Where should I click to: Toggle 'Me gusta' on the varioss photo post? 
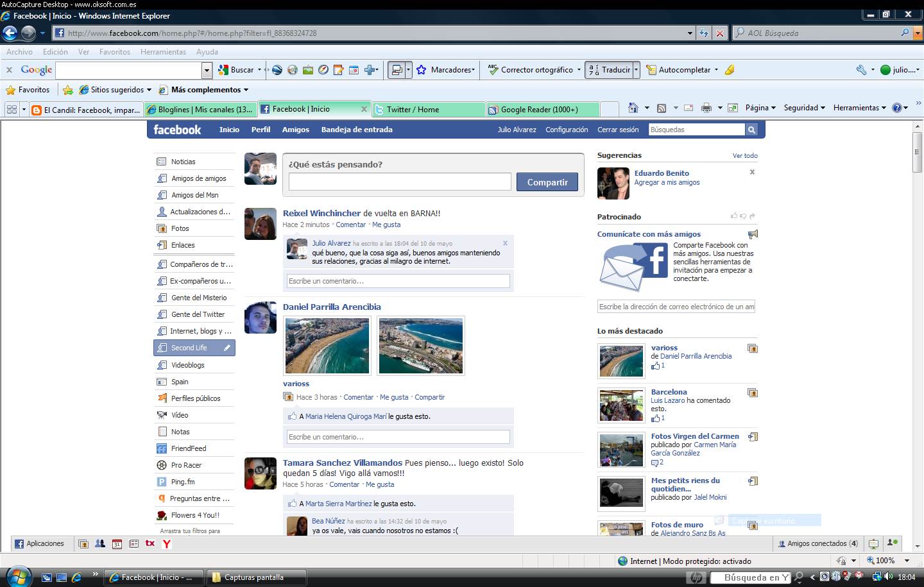click(394, 397)
